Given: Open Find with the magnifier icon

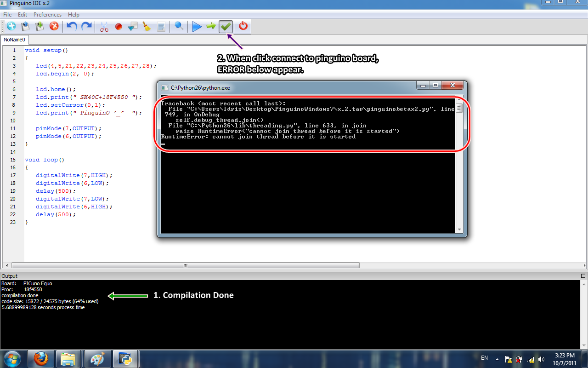Looking at the screenshot, I should click(x=179, y=27).
